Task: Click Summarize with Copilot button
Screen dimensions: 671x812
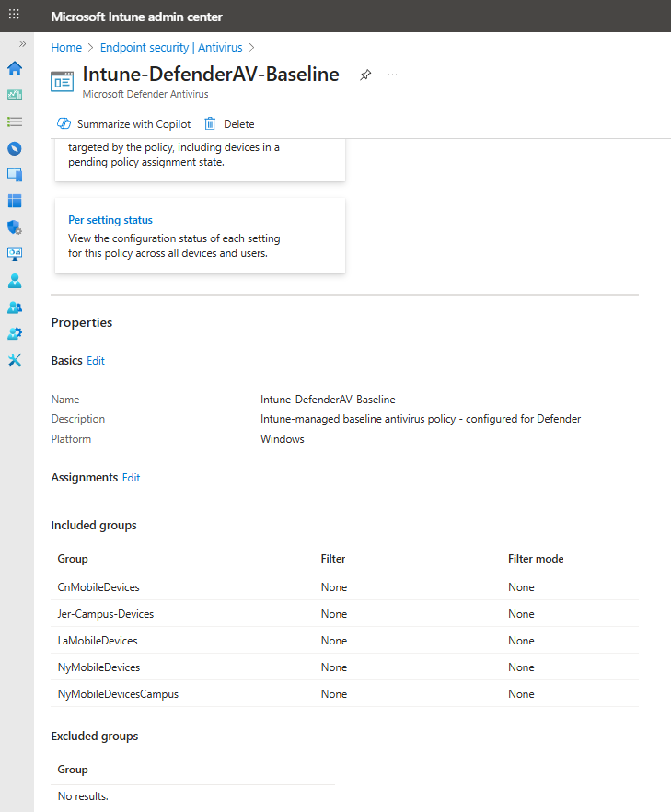Action: point(123,123)
